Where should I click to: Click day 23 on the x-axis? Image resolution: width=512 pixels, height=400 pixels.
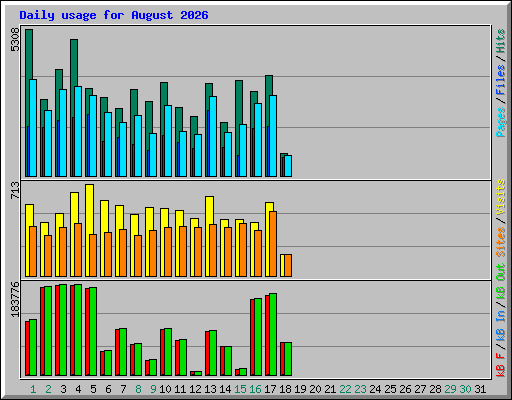360,389
